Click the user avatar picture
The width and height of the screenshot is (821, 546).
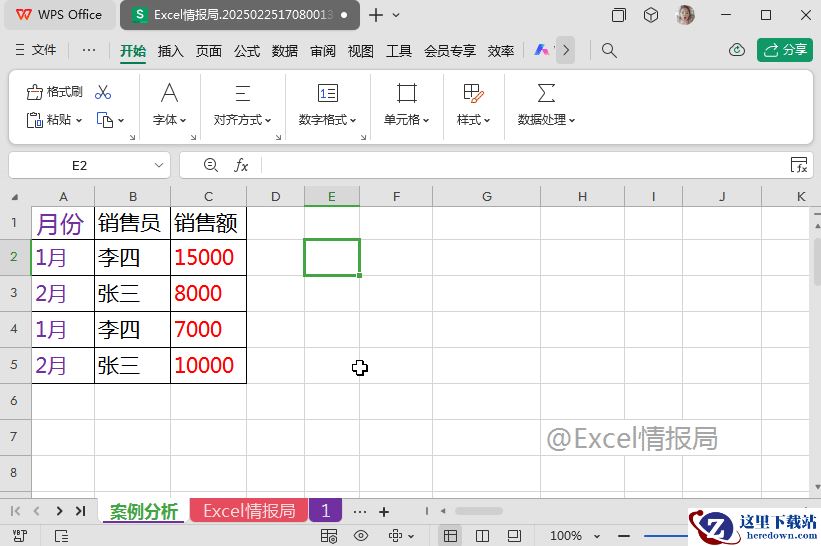[x=685, y=15]
